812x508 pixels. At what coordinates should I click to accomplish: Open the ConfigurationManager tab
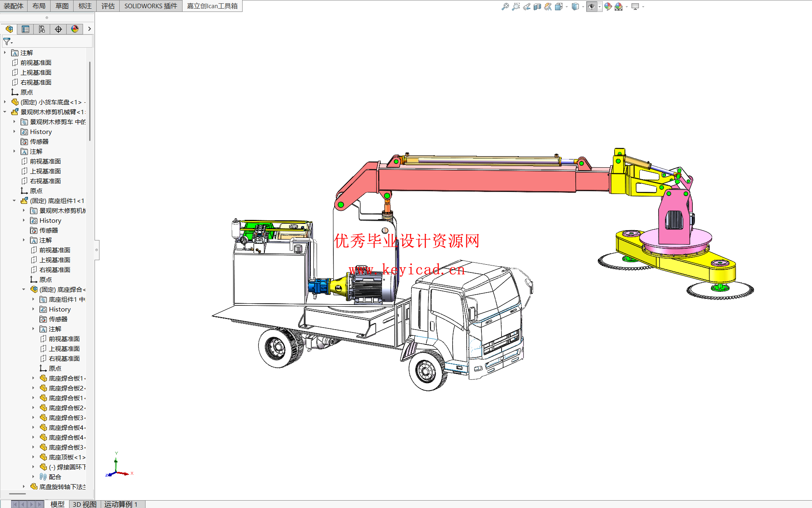[x=42, y=29]
